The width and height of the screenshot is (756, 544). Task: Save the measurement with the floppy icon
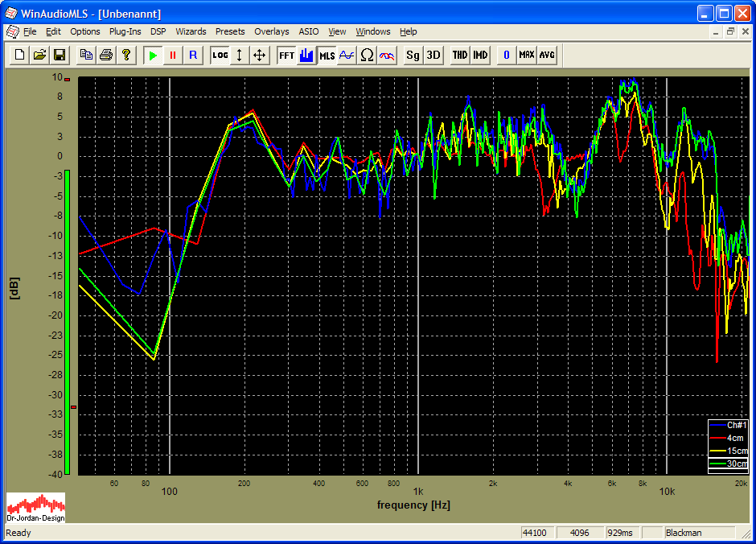pos(60,55)
